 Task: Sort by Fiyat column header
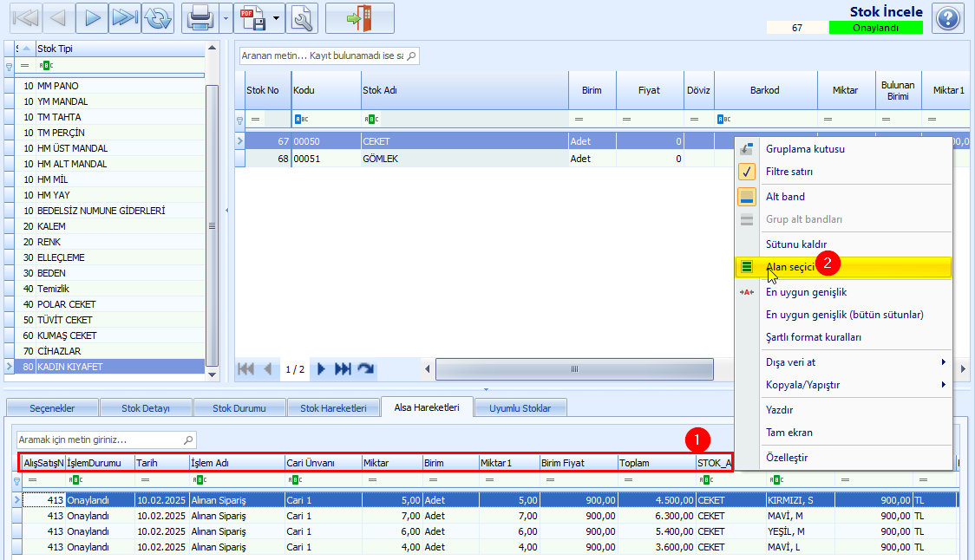click(650, 90)
